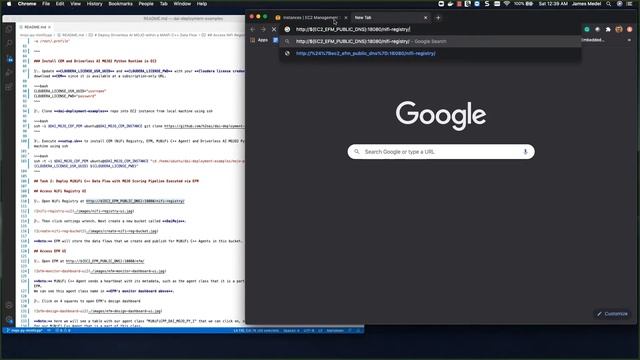Open the Accounts icon in VS Code activity bar

[x=9, y=305]
